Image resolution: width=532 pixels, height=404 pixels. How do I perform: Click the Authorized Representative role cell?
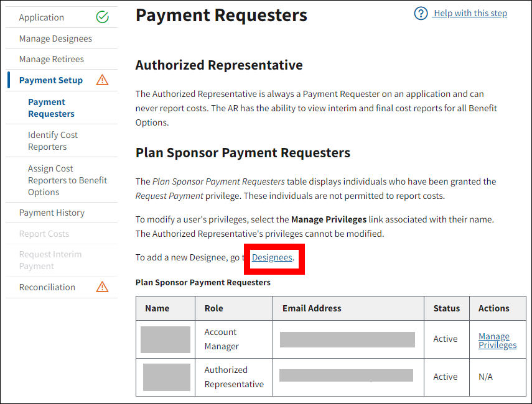234,377
